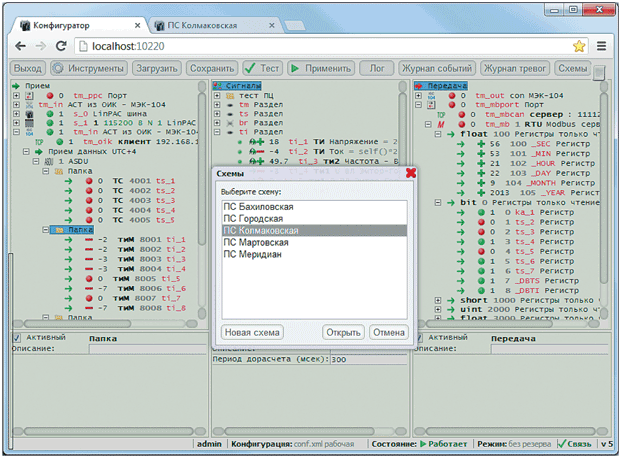Click the Выход toolbar button
Viewport: 620px width, 457px height.
pos(28,68)
